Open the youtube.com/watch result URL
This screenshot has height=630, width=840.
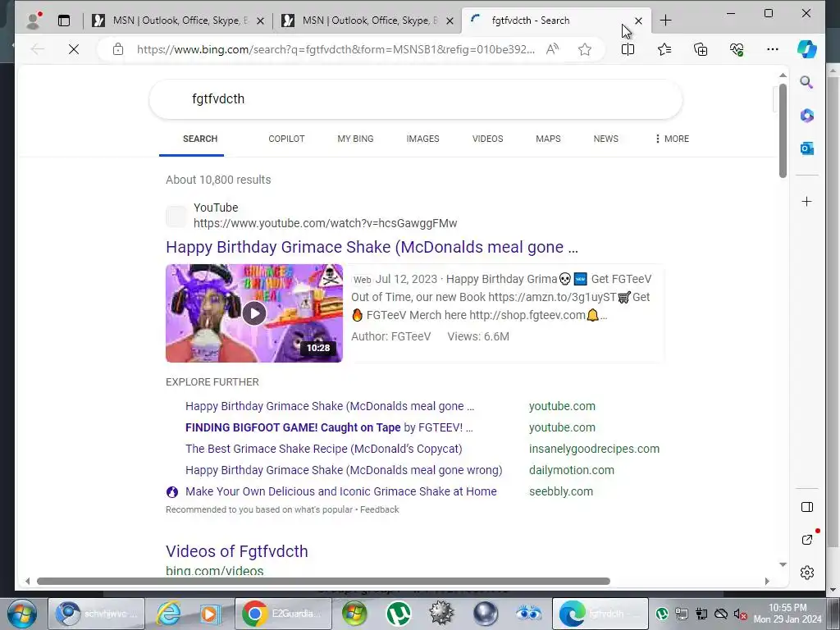325,223
